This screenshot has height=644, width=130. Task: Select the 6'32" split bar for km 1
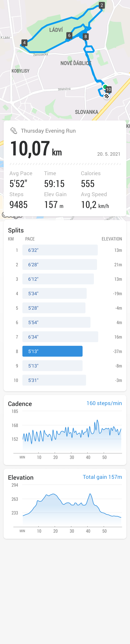click(x=60, y=250)
